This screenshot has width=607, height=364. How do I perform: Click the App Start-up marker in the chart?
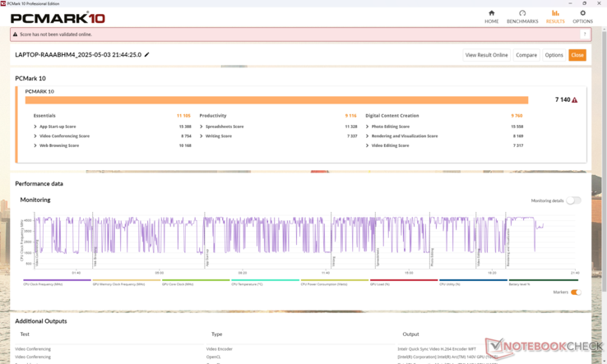click(207, 258)
